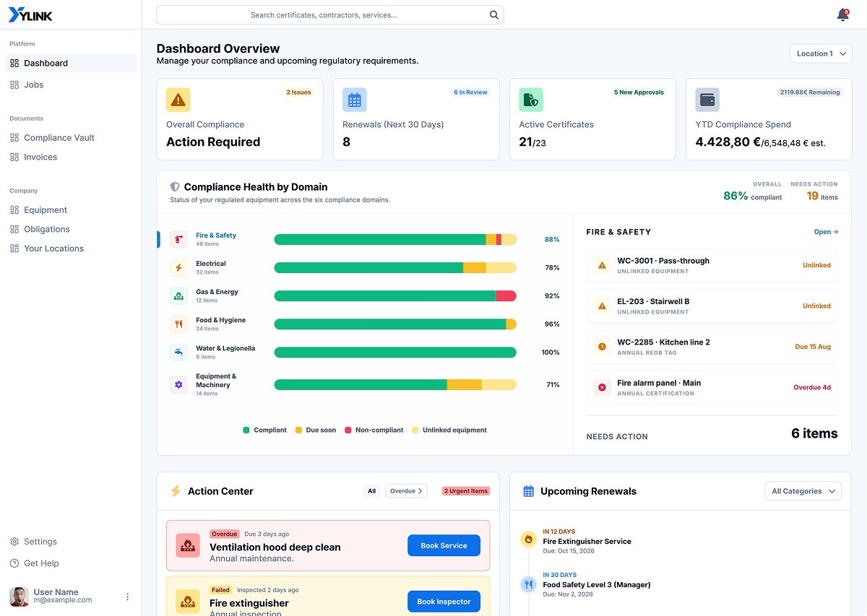This screenshot has width=867, height=616.
Task: Click the Fire & Safety progress bar
Action: pyautogui.click(x=395, y=240)
